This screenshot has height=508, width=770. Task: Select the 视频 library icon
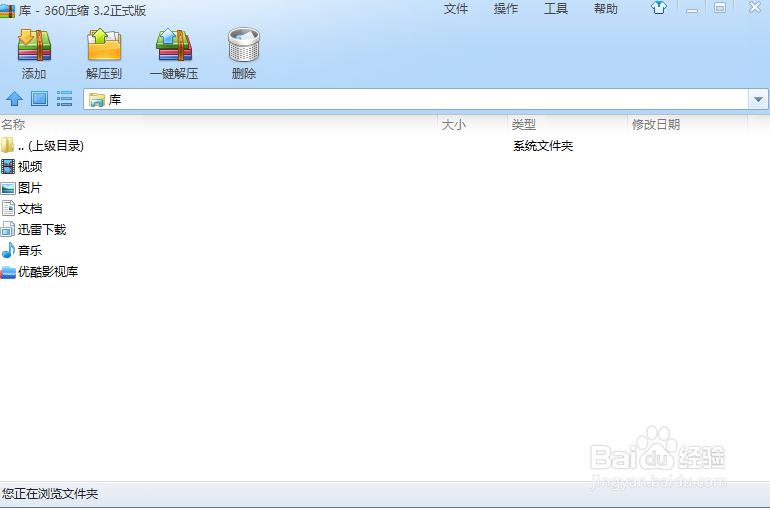(x=8, y=167)
